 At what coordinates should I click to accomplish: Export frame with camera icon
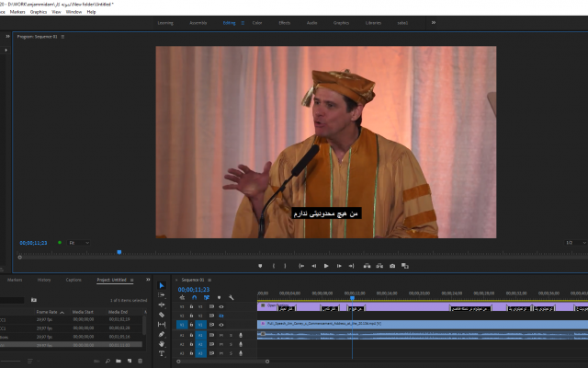click(x=392, y=266)
